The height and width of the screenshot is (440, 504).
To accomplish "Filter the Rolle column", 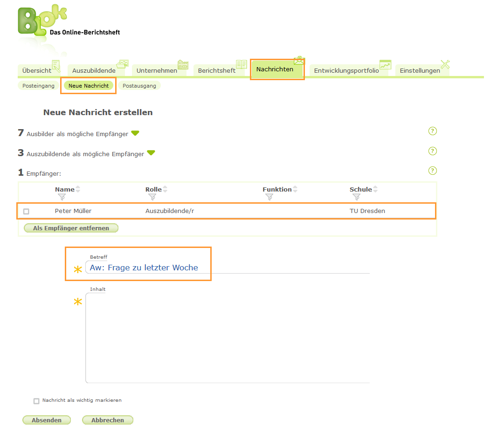I will click(x=152, y=197).
